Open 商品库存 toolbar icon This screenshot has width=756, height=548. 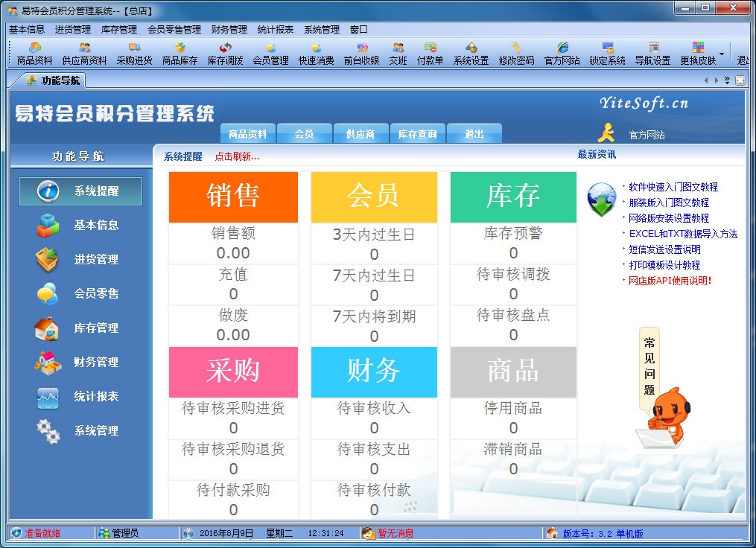point(180,54)
